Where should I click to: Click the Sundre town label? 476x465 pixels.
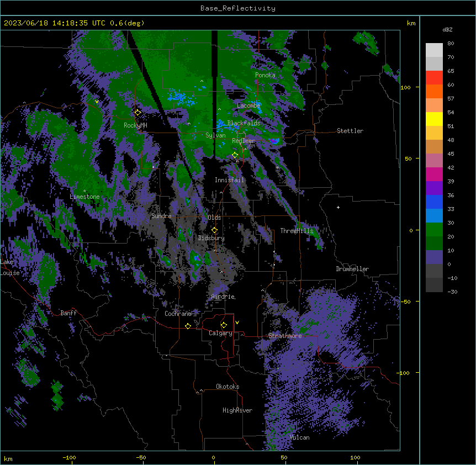tap(161, 216)
